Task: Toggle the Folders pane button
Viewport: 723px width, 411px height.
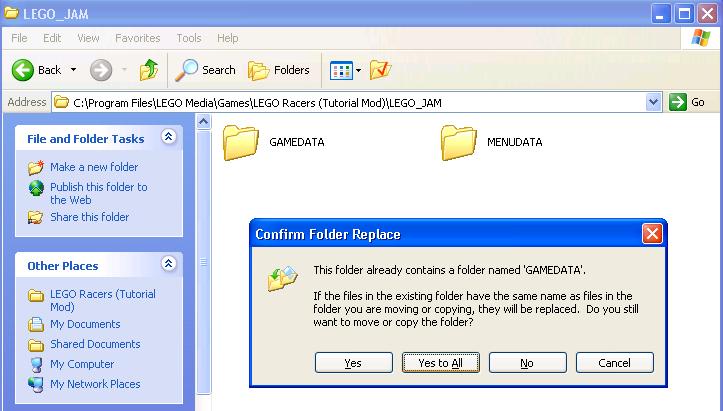Action: [279, 70]
